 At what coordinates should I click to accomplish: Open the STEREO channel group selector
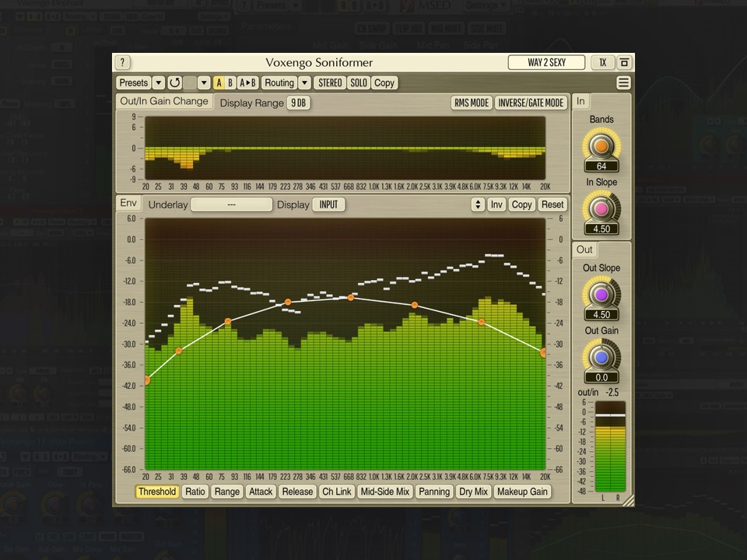[330, 83]
